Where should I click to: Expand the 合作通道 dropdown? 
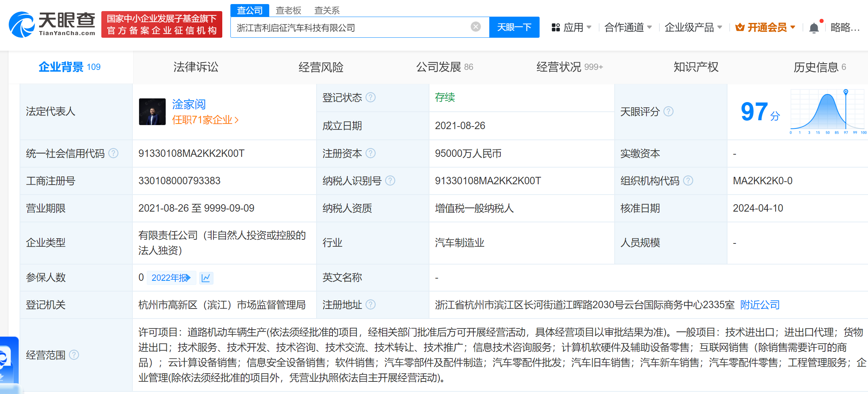pos(628,27)
